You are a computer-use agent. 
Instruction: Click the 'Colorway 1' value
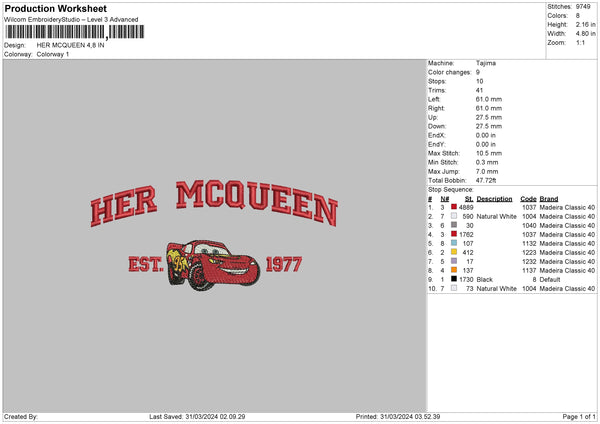point(53,54)
